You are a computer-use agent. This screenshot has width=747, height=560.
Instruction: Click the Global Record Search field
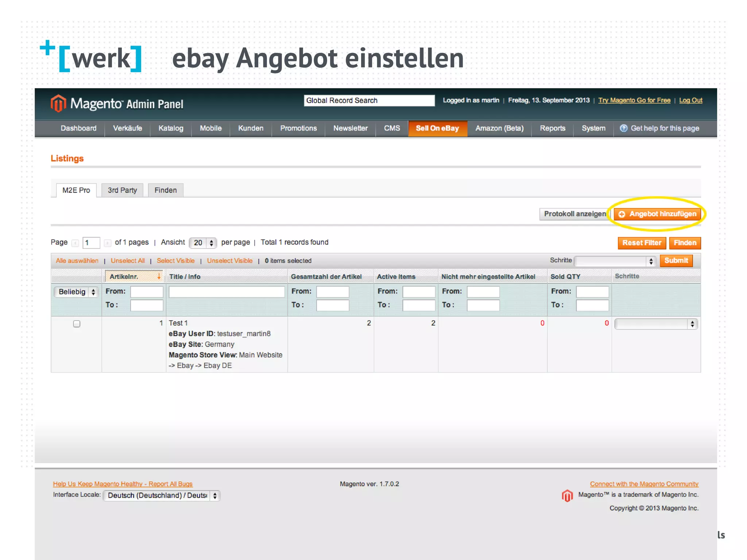[x=369, y=101]
